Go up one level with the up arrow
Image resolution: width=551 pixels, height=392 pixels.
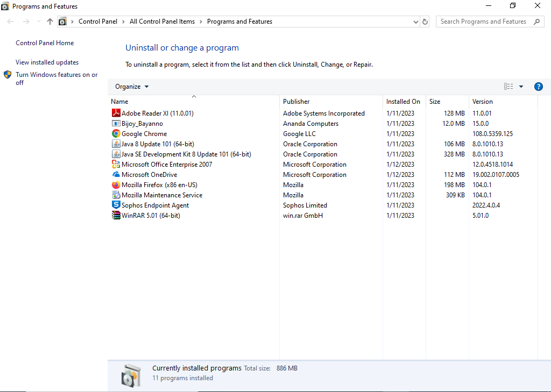[x=50, y=22]
